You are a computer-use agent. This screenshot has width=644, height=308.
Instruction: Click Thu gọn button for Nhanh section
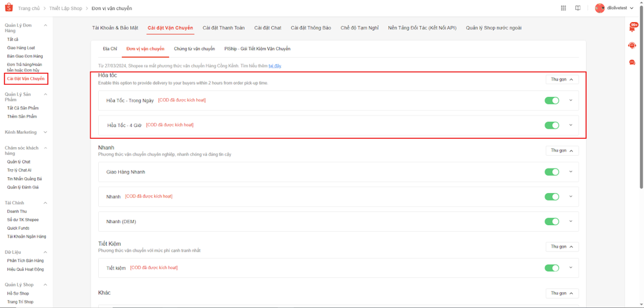pos(562,151)
